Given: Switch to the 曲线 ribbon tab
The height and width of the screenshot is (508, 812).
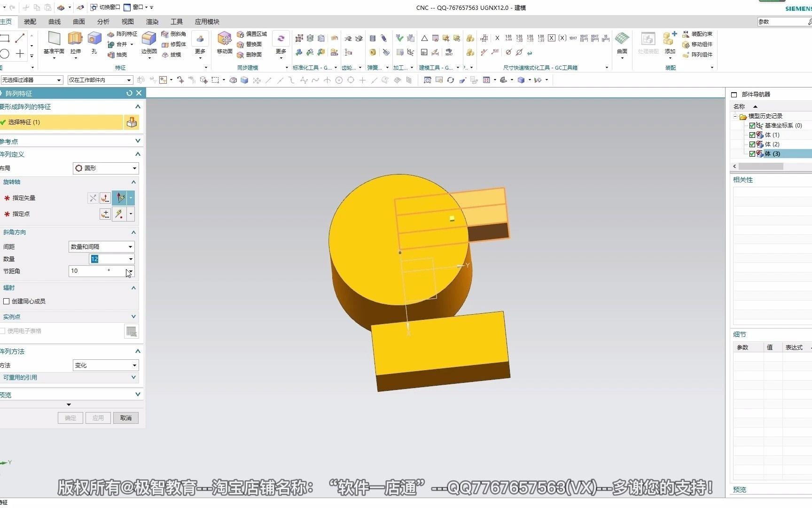Looking at the screenshot, I should click(54, 22).
